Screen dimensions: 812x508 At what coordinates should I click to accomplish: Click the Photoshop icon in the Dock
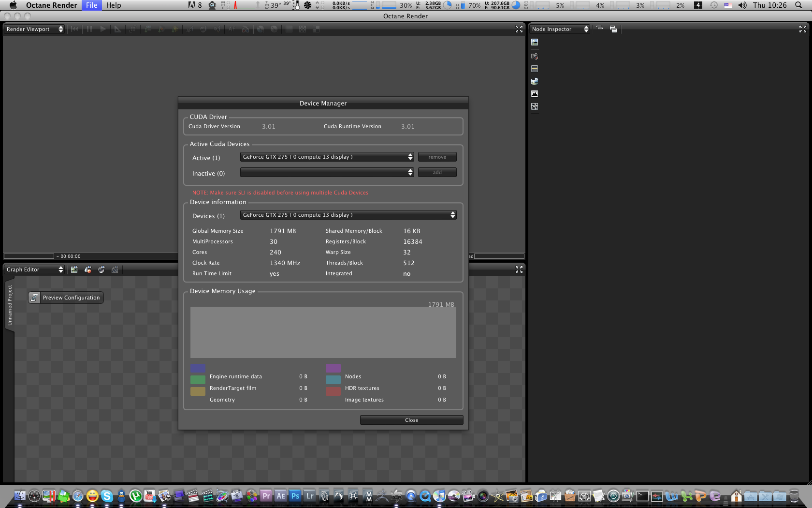click(x=295, y=496)
